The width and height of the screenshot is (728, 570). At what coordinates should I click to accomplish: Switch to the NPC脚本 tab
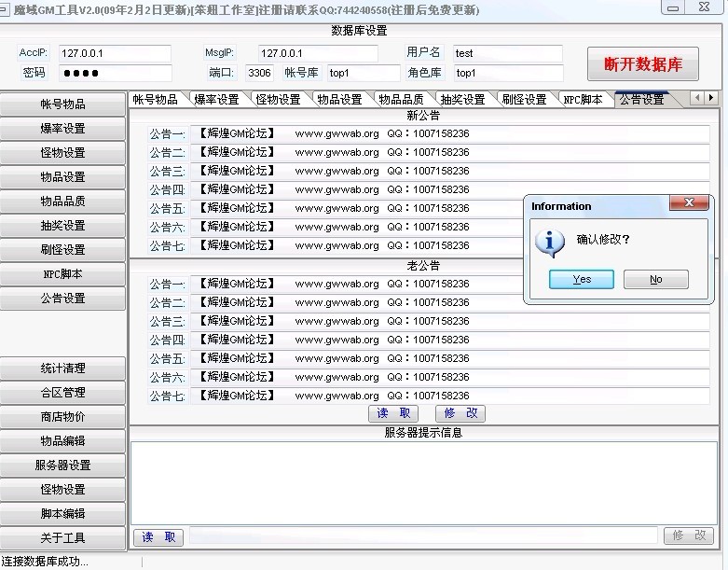(x=584, y=99)
